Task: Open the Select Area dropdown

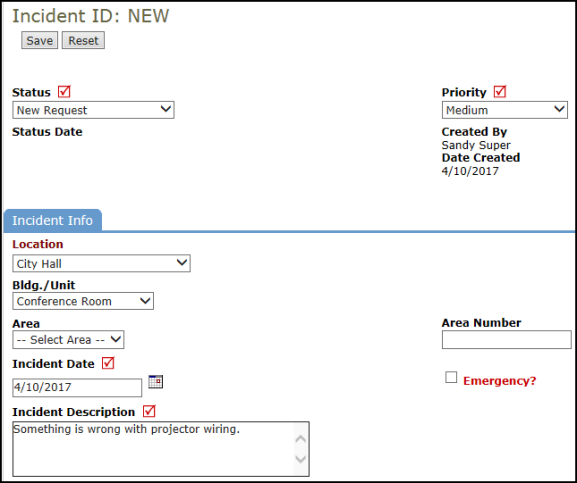Action: (68, 340)
